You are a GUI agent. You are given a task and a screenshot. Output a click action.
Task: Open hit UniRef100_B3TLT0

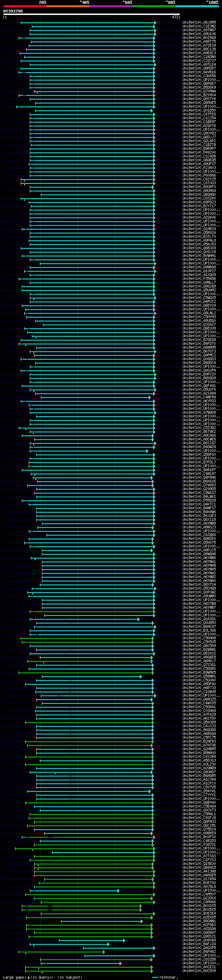point(199,237)
